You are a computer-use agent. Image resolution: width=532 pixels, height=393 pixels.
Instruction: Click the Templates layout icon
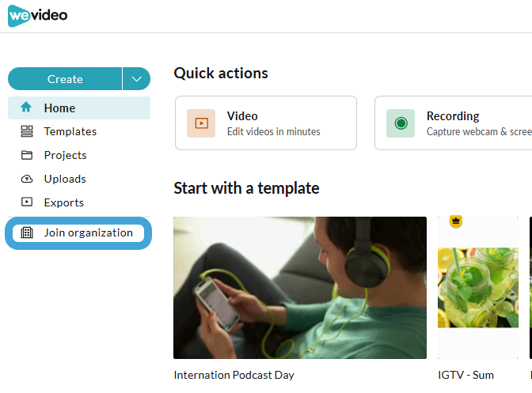coord(27,131)
